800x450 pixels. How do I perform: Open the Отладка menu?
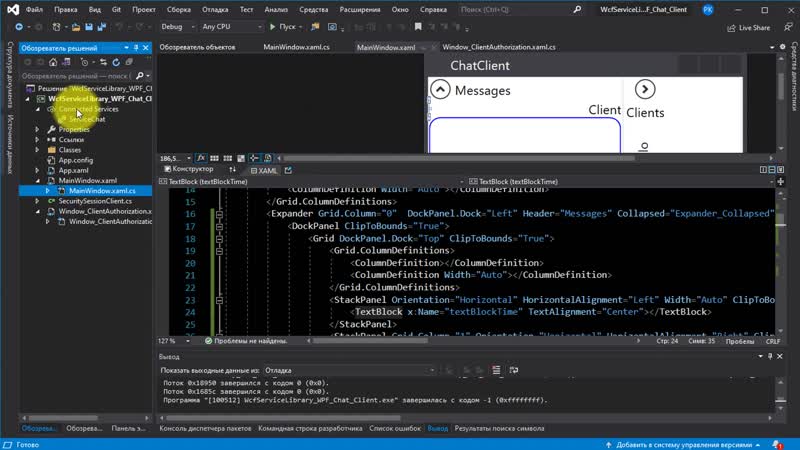click(x=215, y=9)
